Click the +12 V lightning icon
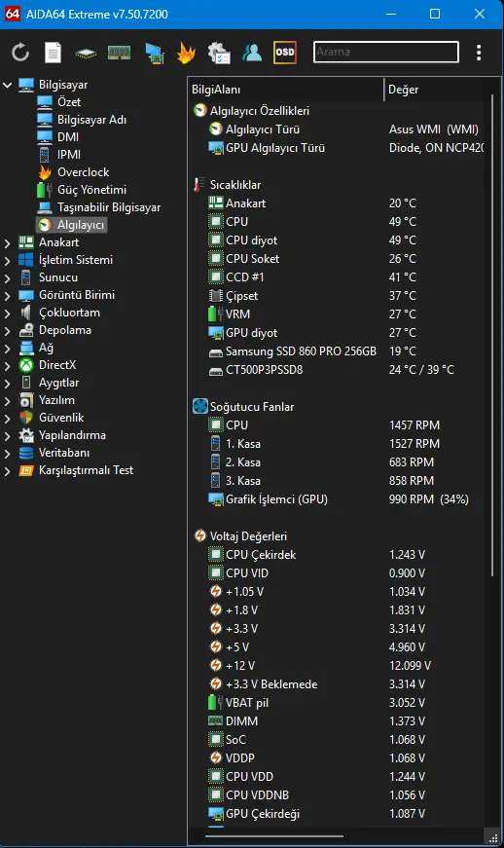Viewport: 504px width, 848px height. pos(216,666)
